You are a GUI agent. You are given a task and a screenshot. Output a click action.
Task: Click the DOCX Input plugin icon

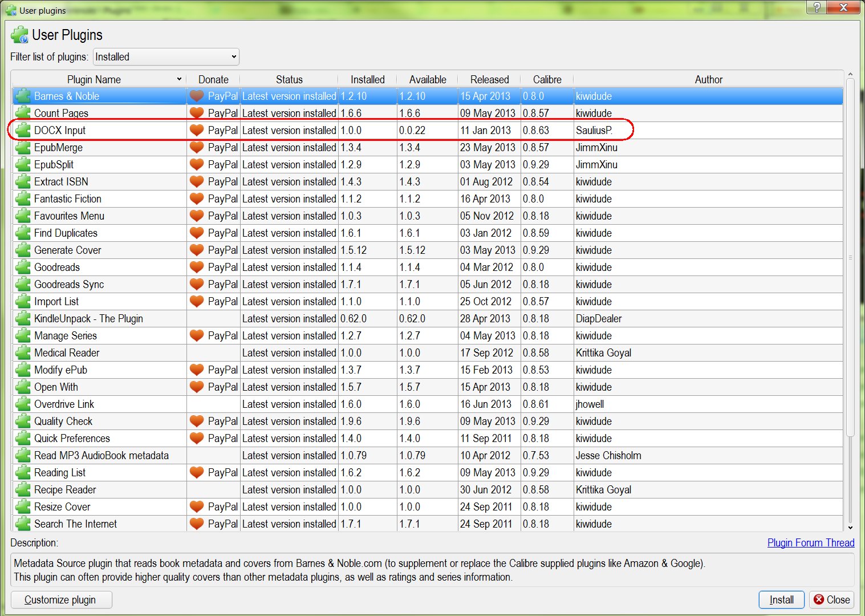[23, 130]
